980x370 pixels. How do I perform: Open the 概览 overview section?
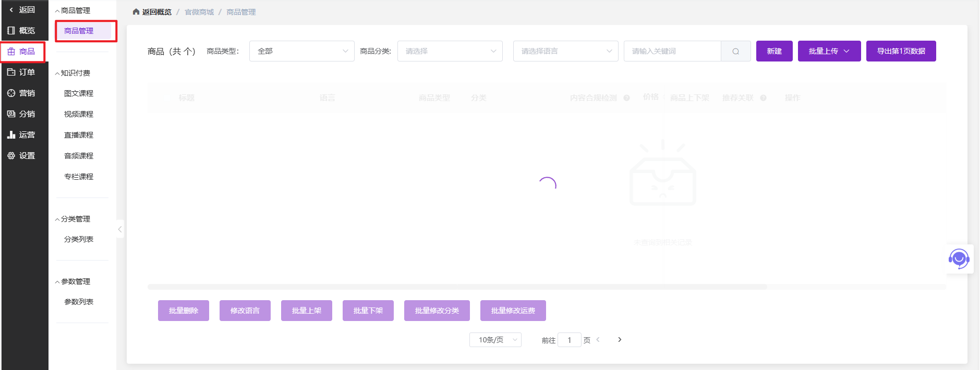(x=22, y=31)
